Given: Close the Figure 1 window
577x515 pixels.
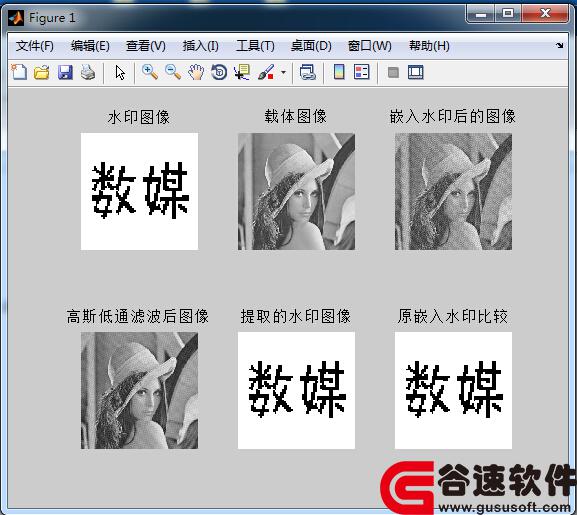Looking at the screenshot, I should 545,14.
